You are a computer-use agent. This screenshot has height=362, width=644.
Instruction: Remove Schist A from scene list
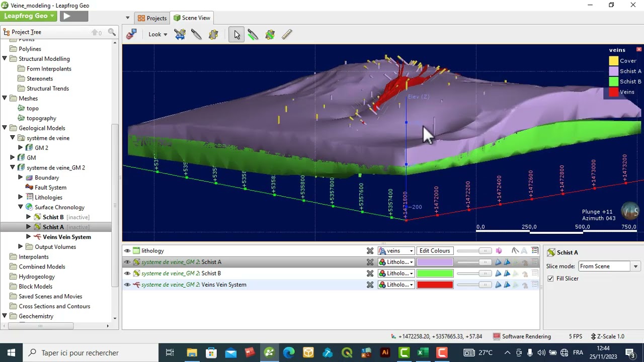tap(370, 262)
